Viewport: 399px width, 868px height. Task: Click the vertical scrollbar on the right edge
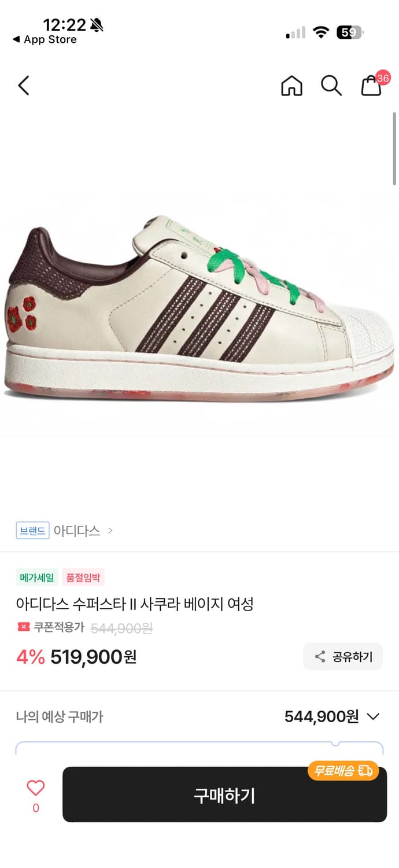point(394,149)
